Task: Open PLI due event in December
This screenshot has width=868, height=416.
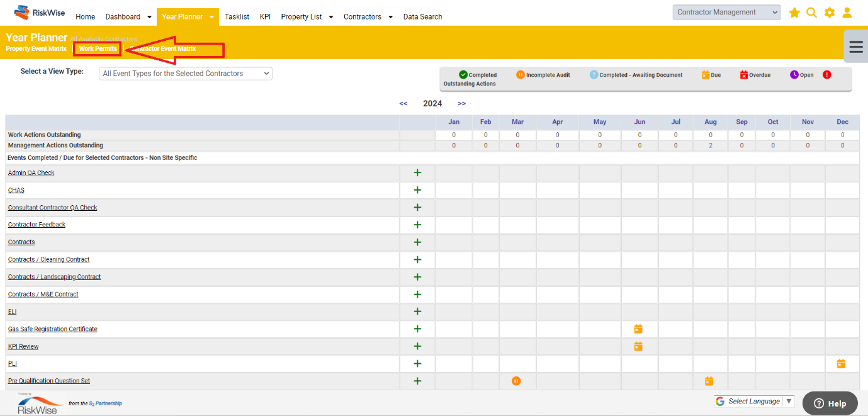Action: [841, 364]
